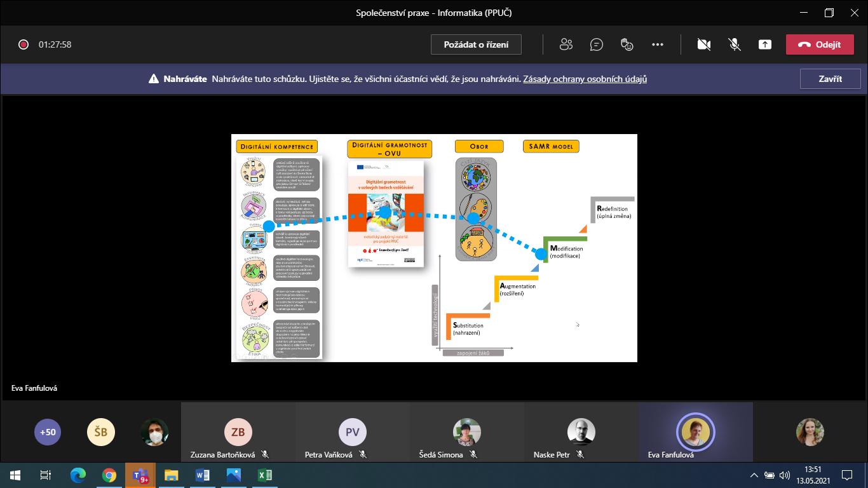Open the participants list icon
This screenshot has width=868, height=488.
pos(566,44)
